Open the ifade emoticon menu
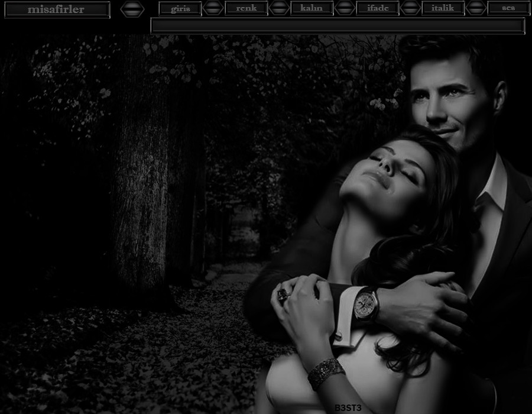The width and height of the screenshot is (532, 414). pyautogui.click(x=377, y=8)
